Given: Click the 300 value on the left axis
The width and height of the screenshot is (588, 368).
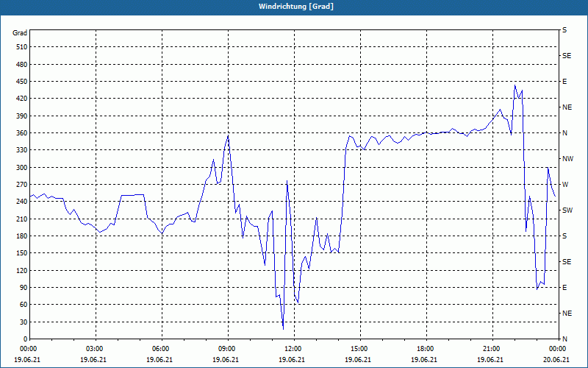Looking at the screenshot, I should (22, 168).
